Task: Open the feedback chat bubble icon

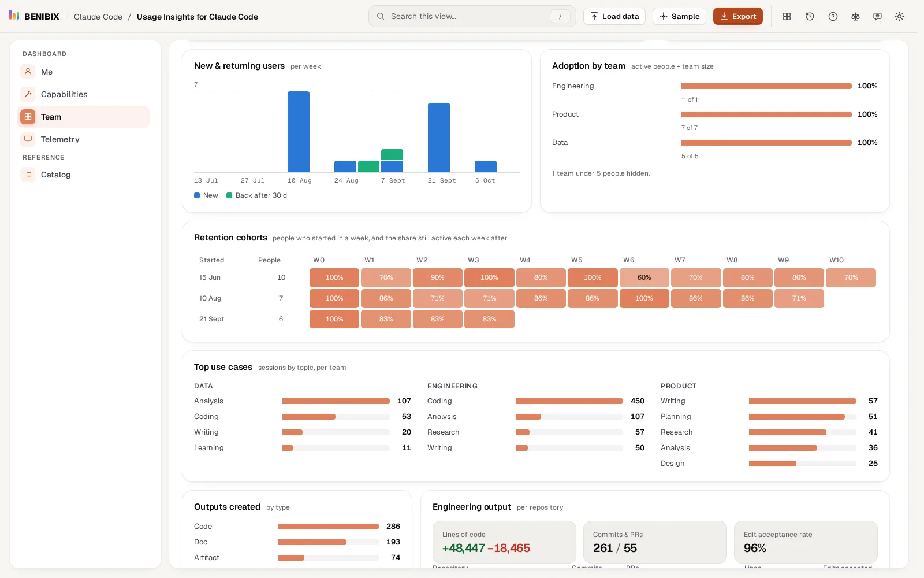Action: 877,17
